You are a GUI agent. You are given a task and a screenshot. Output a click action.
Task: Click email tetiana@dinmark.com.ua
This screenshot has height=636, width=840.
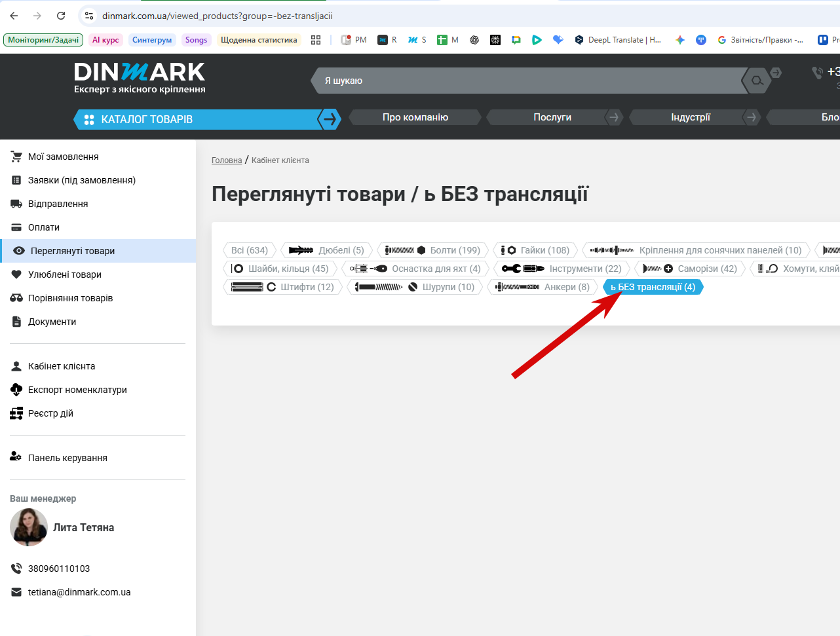coord(79,592)
